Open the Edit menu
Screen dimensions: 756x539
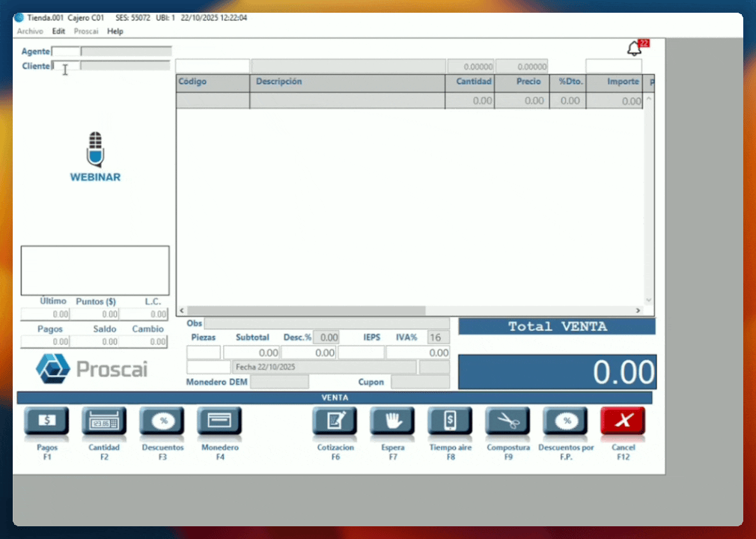pyautogui.click(x=58, y=31)
